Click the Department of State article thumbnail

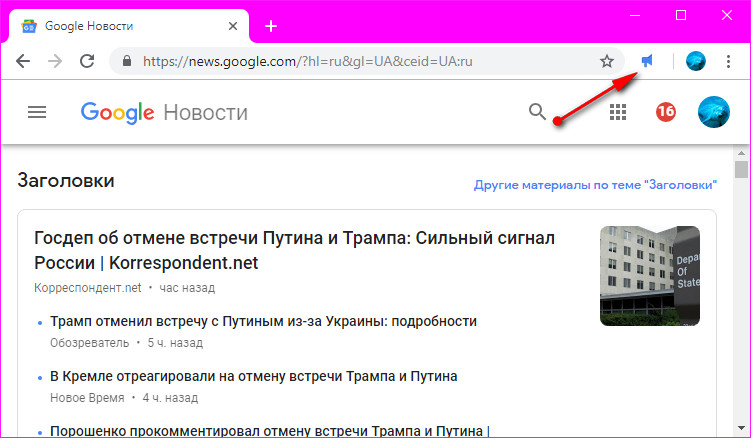click(x=650, y=276)
